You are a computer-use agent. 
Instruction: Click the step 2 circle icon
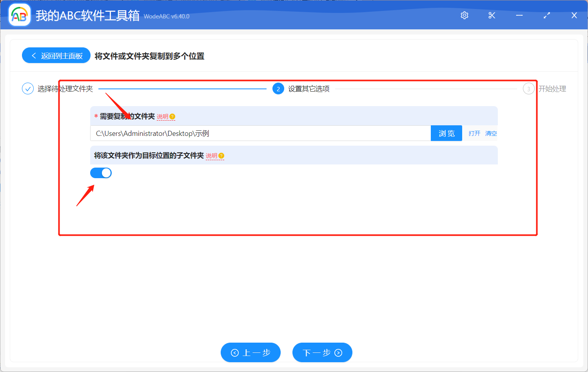click(x=278, y=88)
